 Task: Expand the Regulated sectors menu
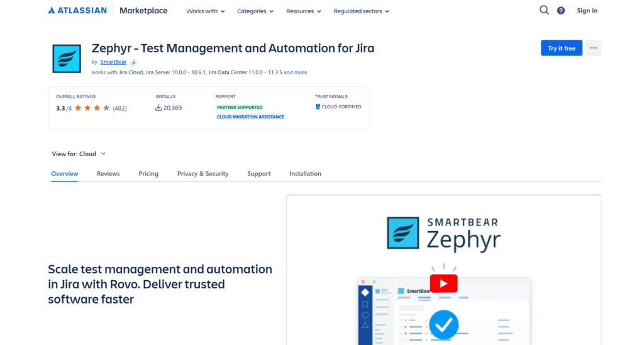click(362, 11)
